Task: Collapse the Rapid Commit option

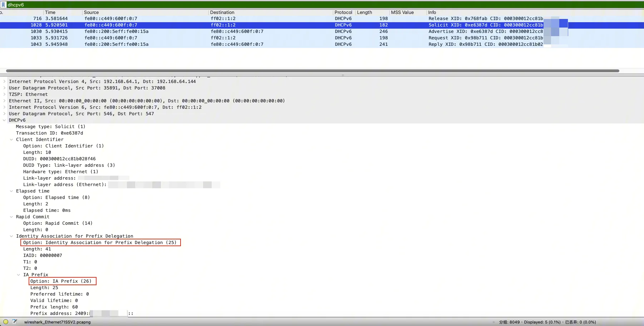Action: click(x=11, y=217)
